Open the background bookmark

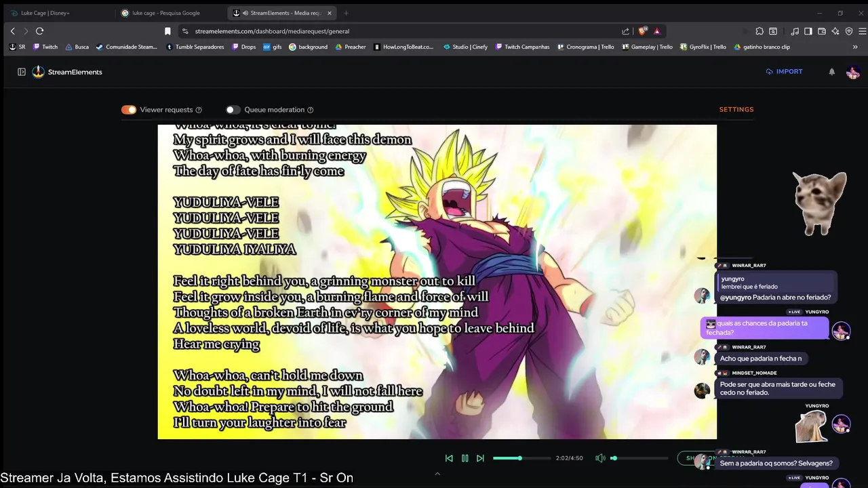[x=308, y=47]
